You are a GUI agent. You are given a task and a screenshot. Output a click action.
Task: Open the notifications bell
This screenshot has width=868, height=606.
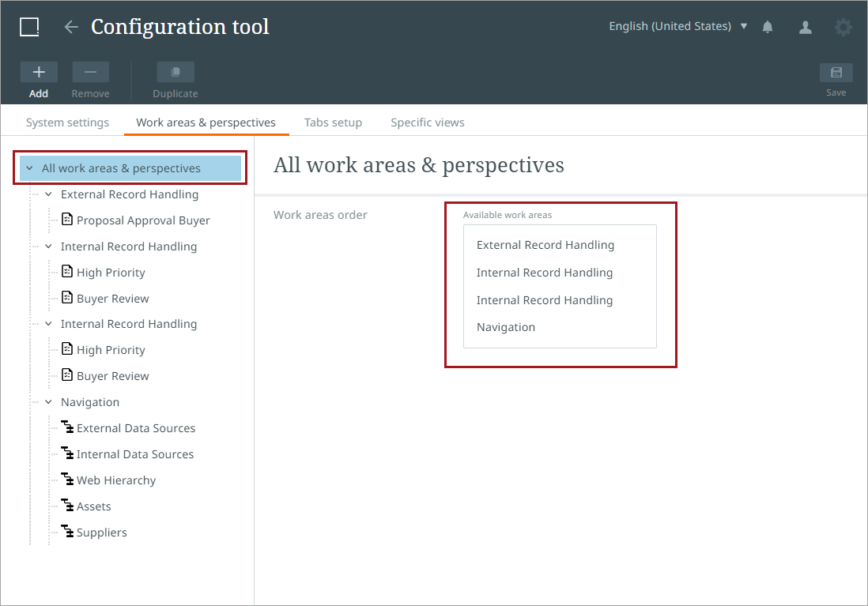(x=768, y=27)
